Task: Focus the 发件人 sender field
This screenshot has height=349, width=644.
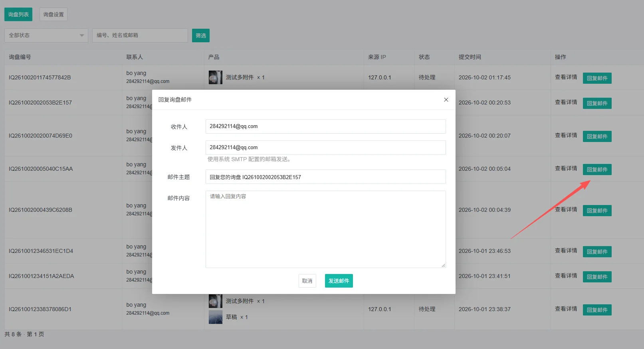Action: 326,148
